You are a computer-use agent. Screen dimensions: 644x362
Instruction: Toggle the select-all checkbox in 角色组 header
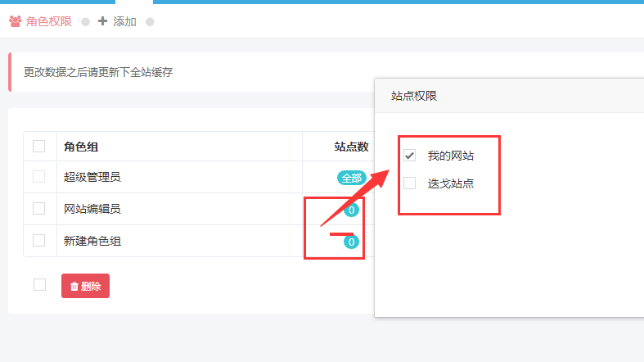point(39,147)
